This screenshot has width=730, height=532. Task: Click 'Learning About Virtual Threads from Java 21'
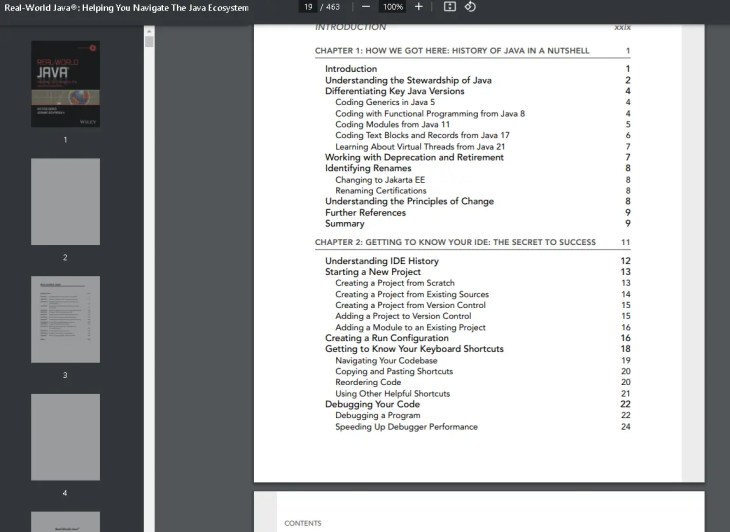click(420, 147)
